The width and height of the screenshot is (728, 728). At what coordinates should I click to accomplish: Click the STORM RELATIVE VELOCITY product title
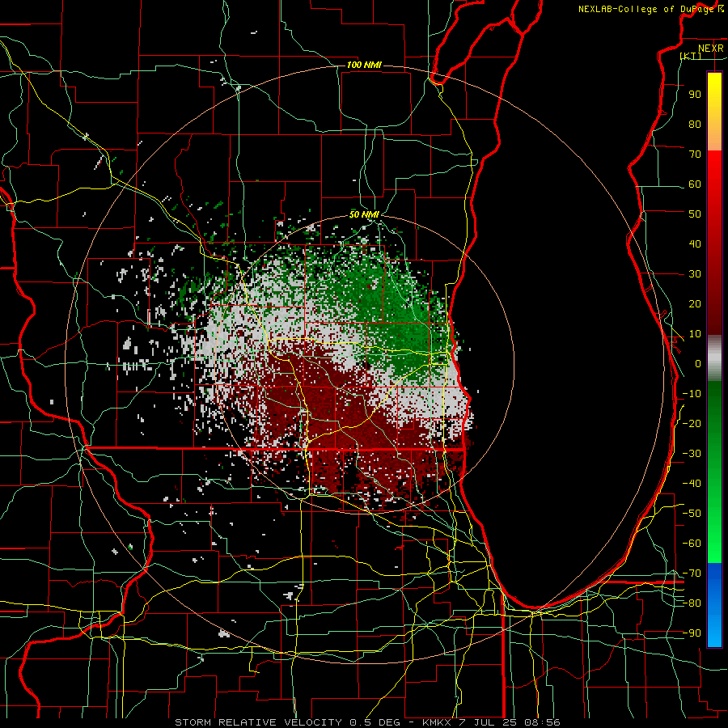pyautogui.click(x=258, y=722)
